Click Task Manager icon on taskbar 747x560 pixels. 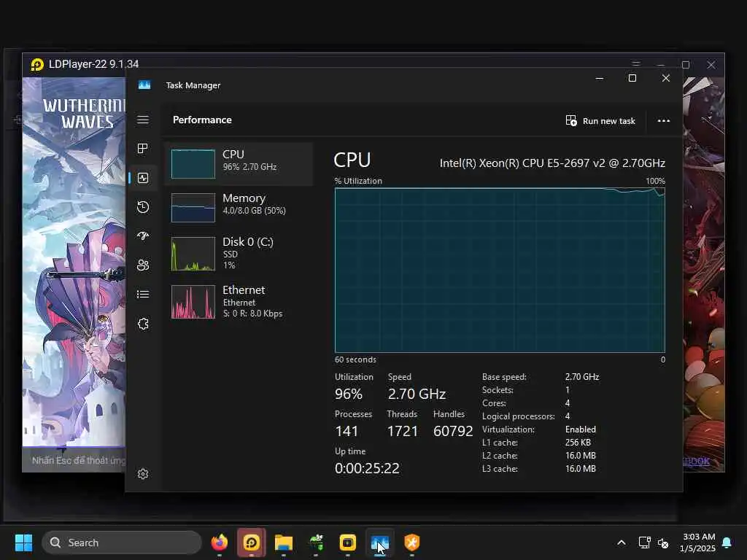[x=379, y=542]
